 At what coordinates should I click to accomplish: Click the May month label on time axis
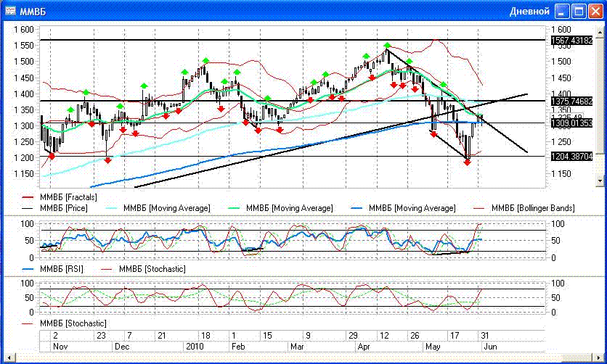[433, 346]
